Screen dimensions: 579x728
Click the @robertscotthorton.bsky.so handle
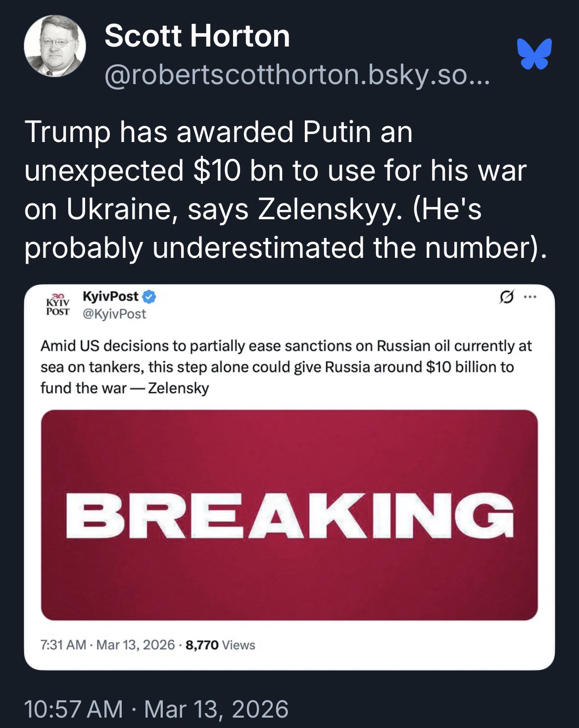coord(297,75)
